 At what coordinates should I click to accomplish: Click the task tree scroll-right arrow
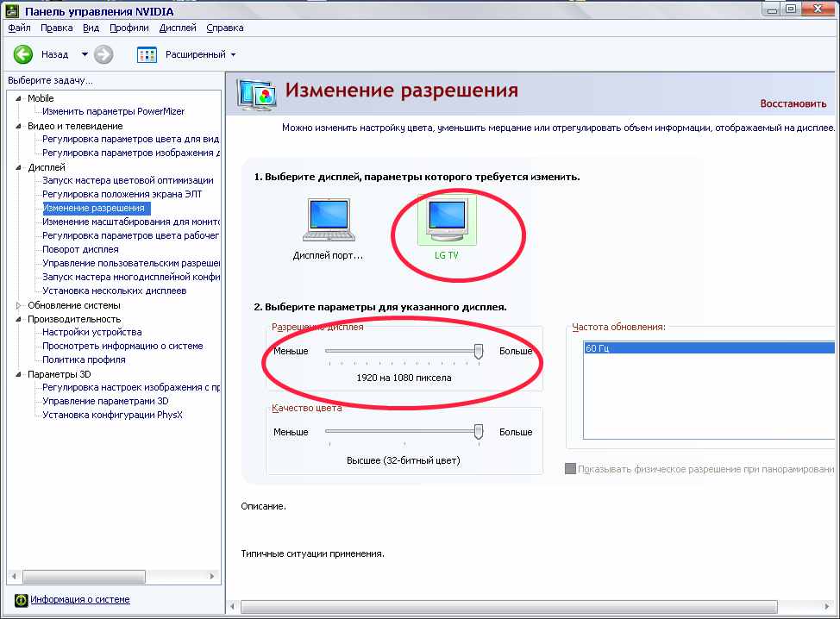point(212,577)
